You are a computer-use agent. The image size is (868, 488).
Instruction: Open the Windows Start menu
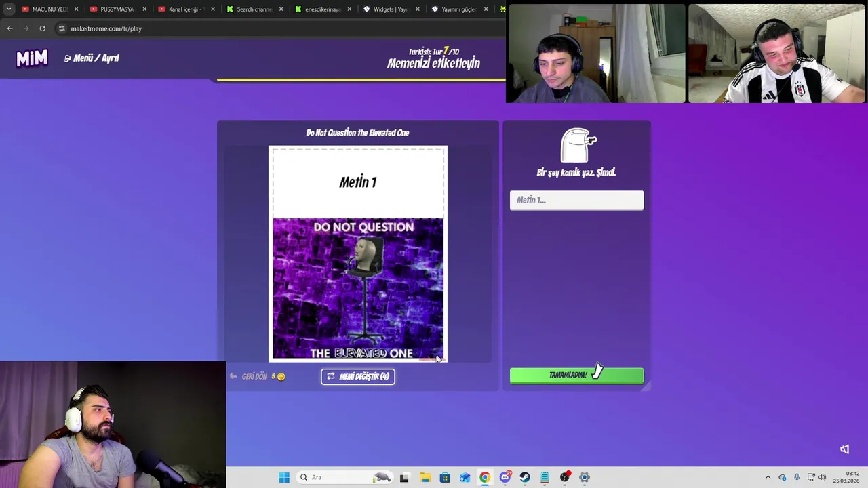[284, 477]
